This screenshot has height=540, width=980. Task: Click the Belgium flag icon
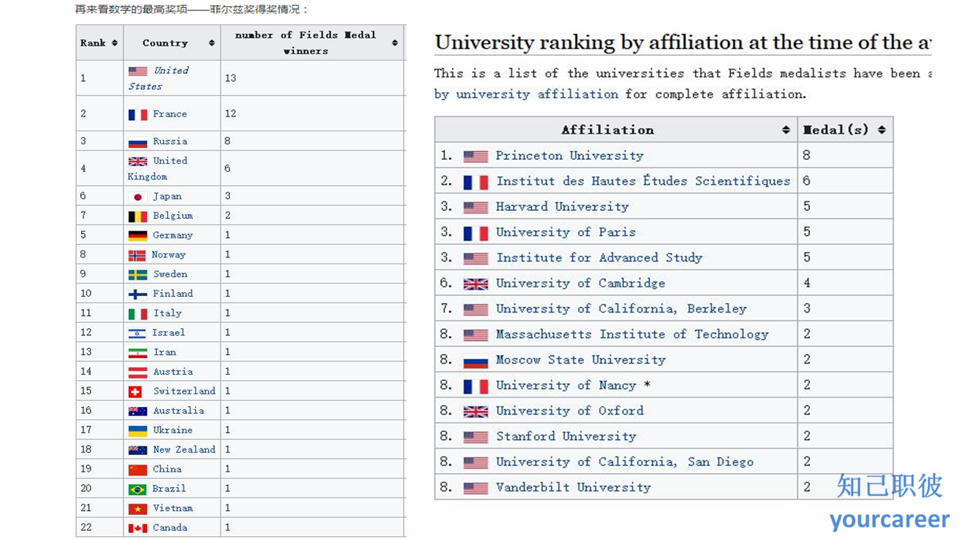tap(138, 216)
